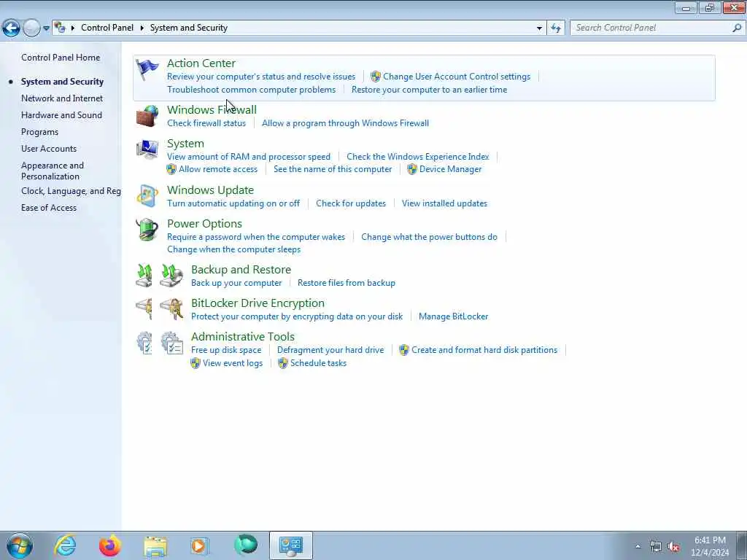This screenshot has height=560, width=747.
Task: Click the Control Panel taskbar button
Action: [x=290, y=545]
